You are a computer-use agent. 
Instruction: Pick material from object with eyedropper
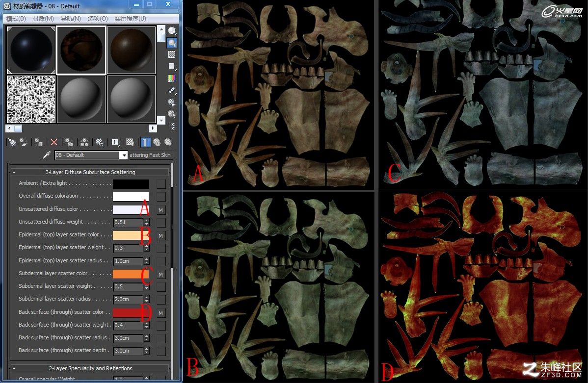click(x=47, y=155)
